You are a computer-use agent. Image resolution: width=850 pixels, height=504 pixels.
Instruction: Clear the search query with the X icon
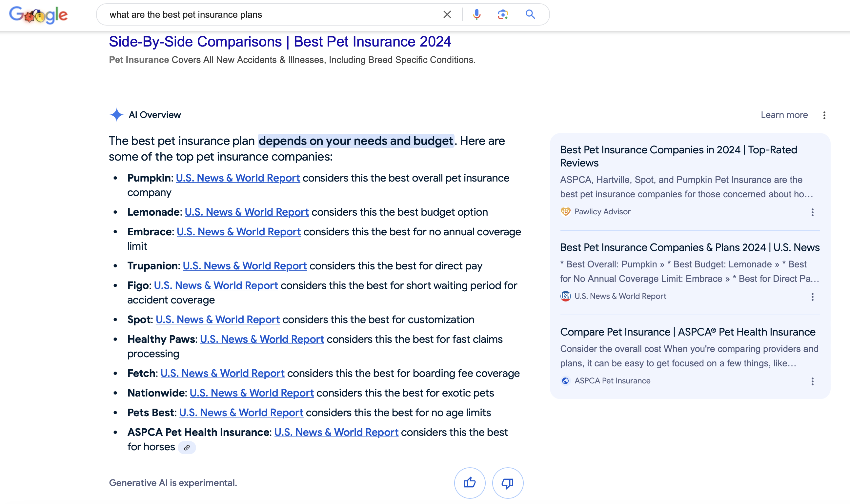447,14
